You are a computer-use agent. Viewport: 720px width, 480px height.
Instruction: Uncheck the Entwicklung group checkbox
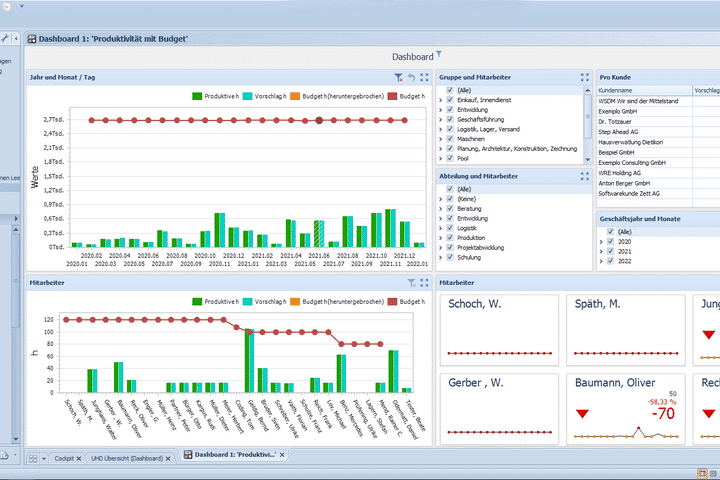(450, 108)
